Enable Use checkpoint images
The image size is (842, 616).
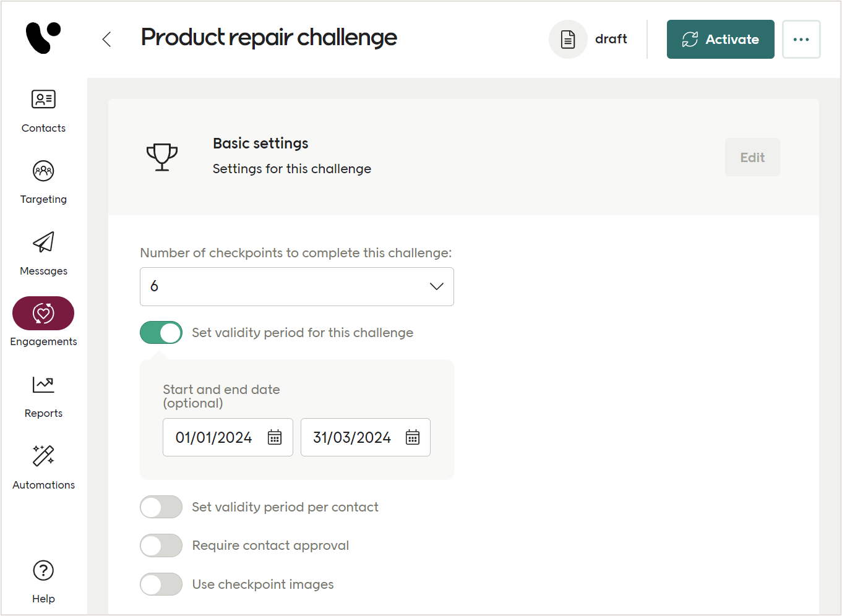point(161,584)
